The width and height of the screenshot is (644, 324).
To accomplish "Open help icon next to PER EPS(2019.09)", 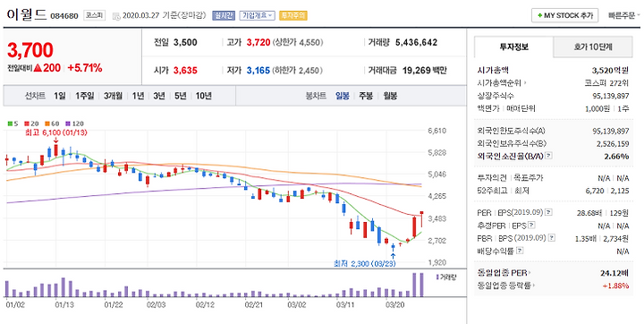I will (548, 213).
